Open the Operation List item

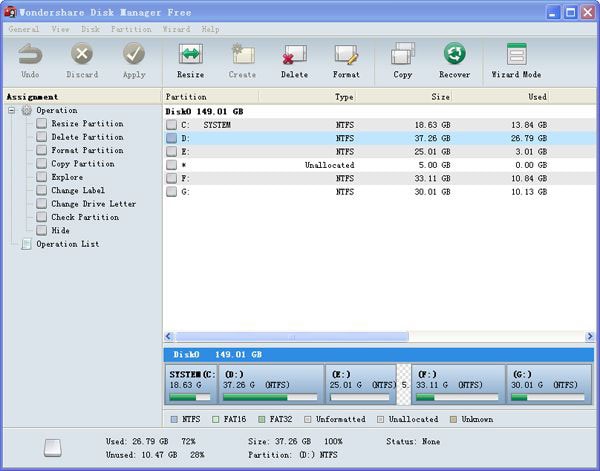[x=68, y=244]
